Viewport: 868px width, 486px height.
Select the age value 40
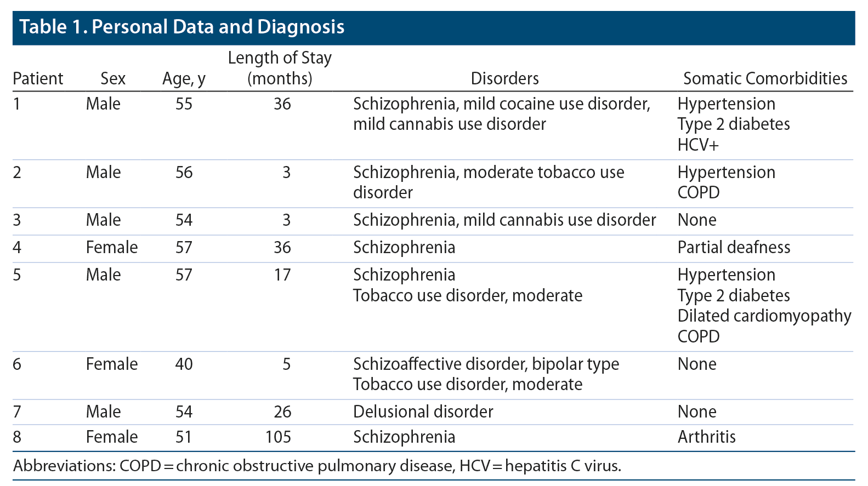pyautogui.click(x=184, y=364)
